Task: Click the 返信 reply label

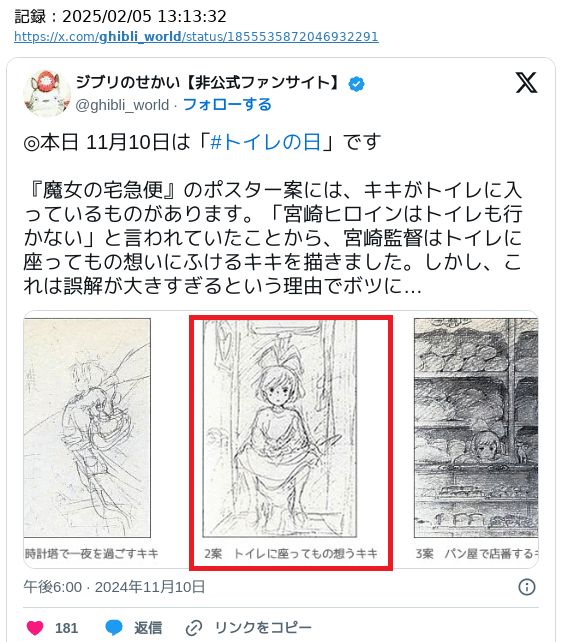Action: point(148,628)
